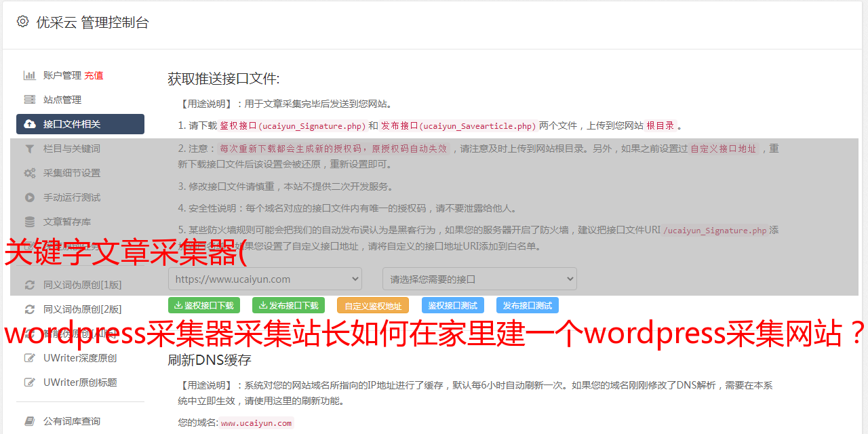Expand the 请选择您需要的接口 dropdown
868x434 pixels.
point(479,279)
